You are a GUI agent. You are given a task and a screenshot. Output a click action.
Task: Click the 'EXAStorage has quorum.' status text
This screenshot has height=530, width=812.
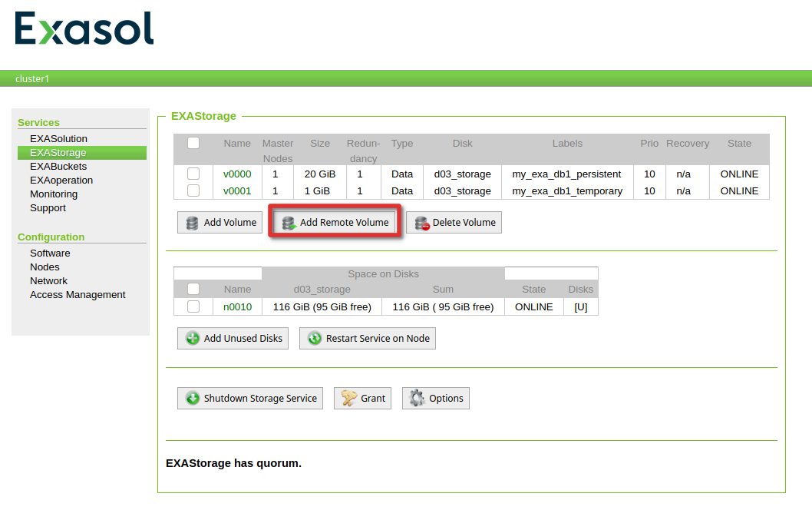233,463
